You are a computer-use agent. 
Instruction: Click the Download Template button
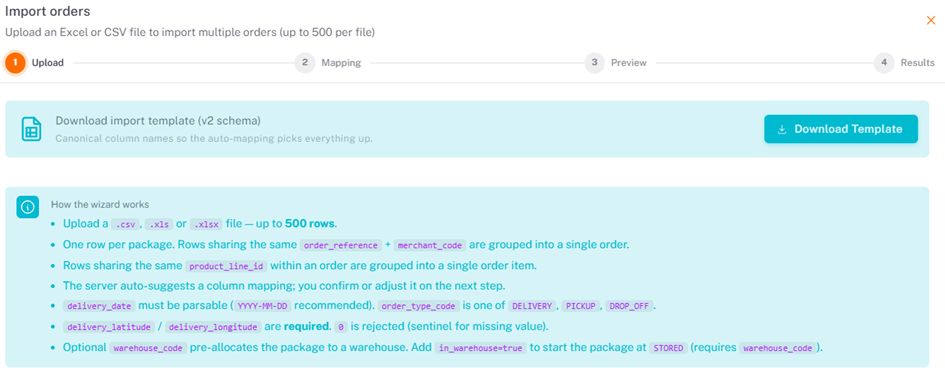coord(841,129)
